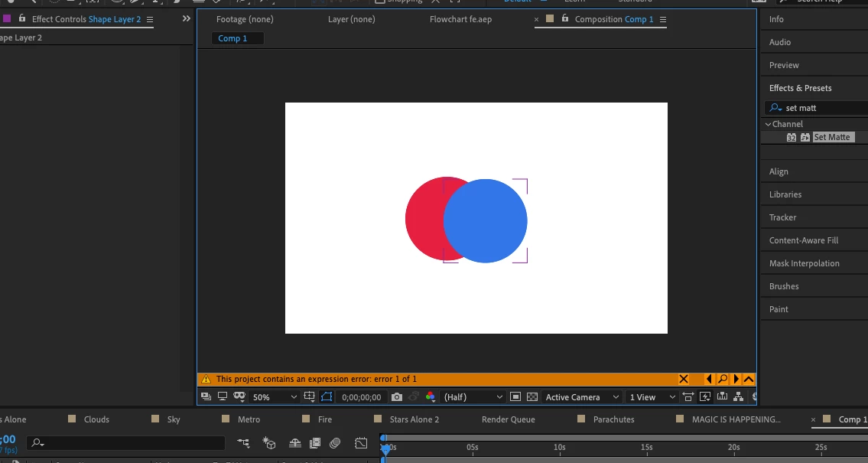Enable motion blur for layers in timeline

pos(335,443)
